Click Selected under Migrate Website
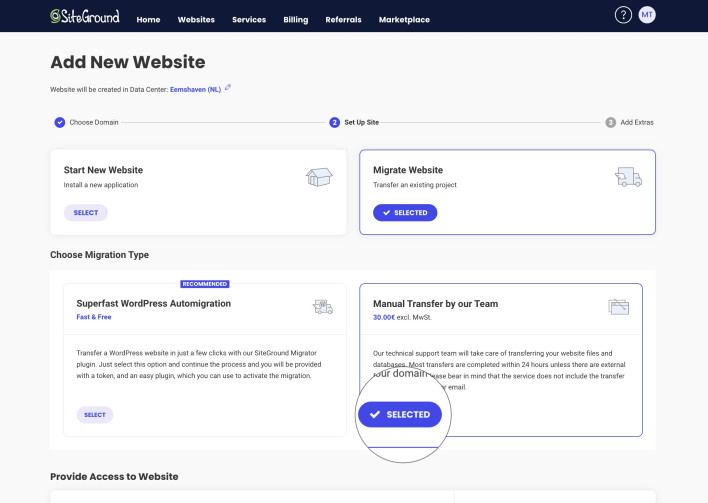The image size is (708, 503). [405, 213]
